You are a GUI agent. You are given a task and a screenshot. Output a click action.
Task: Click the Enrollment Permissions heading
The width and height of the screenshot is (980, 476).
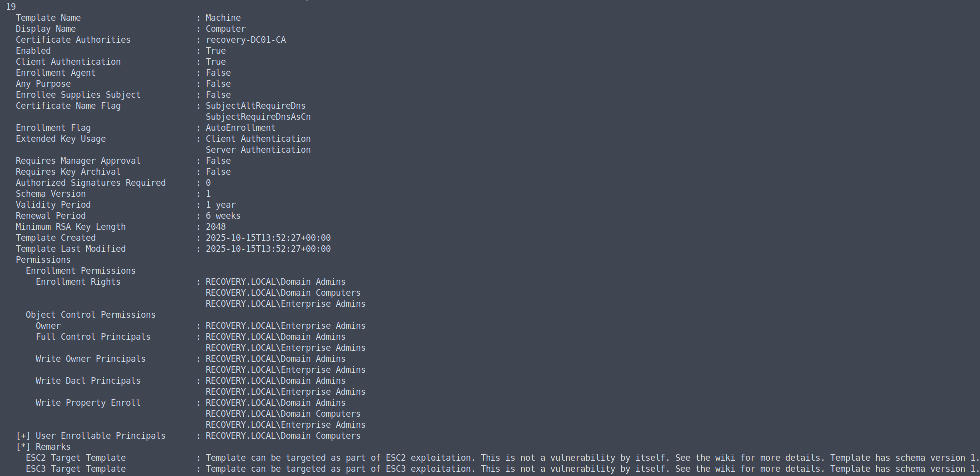[x=81, y=271]
